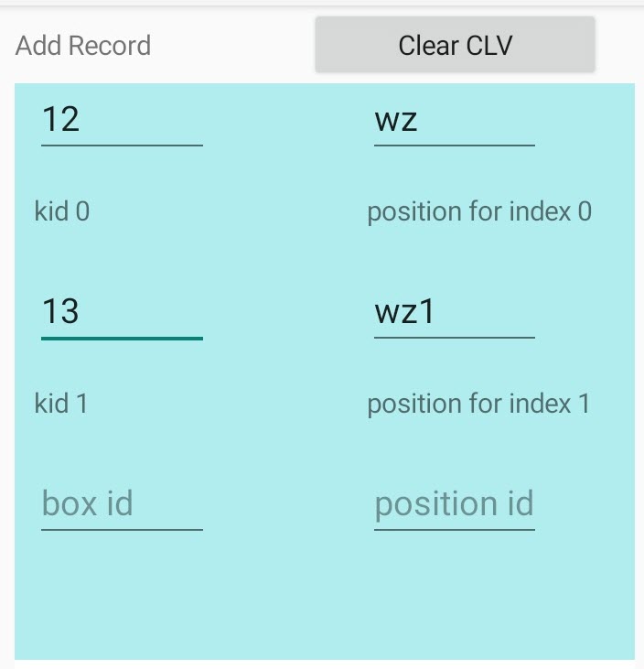Viewport: 644px width, 669px height.
Task: Place cursor in the teal-underlined active field
Action: pyautogui.click(x=121, y=312)
